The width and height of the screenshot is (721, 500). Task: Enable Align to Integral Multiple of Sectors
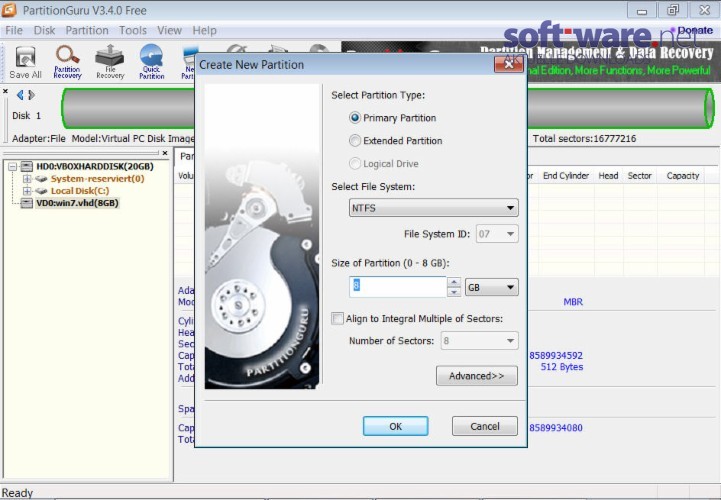[x=338, y=318]
